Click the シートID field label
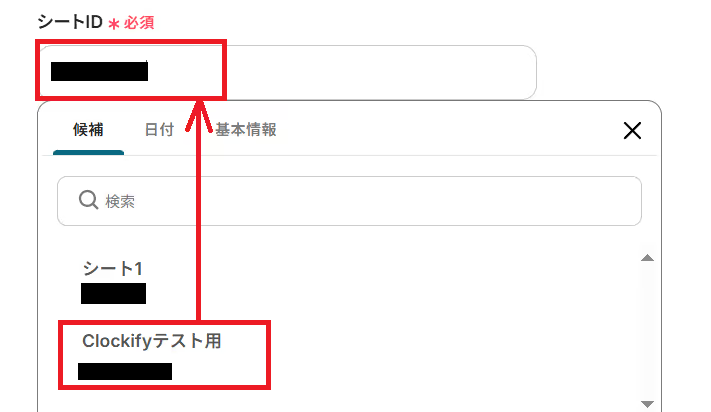The width and height of the screenshot is (711, 412). click(x=70, y=22)
